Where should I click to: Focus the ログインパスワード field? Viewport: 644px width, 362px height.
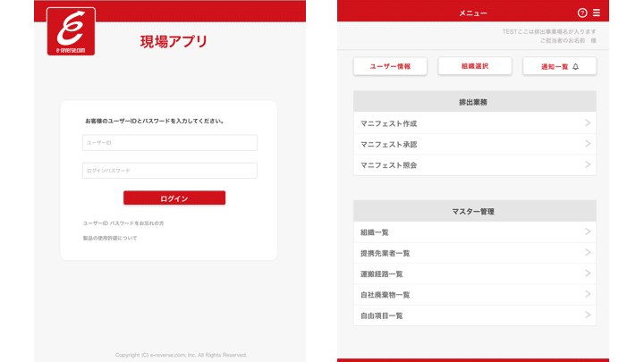pos(169,171)
